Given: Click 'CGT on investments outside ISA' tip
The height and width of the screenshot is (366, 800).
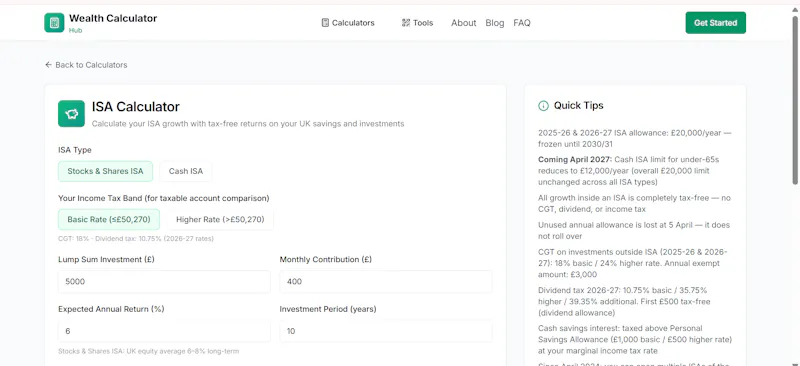Looking at the screenshot, I should tap(633, 263).
